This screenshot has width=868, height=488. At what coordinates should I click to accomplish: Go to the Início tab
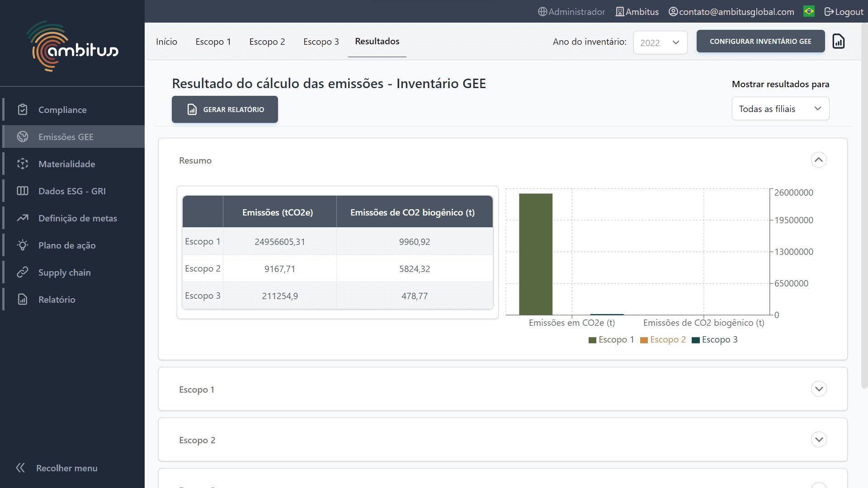click(x=166, y=42)
